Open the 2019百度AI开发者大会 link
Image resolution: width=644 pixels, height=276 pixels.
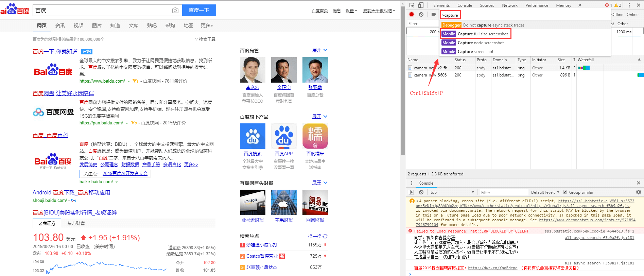point(125,173)
